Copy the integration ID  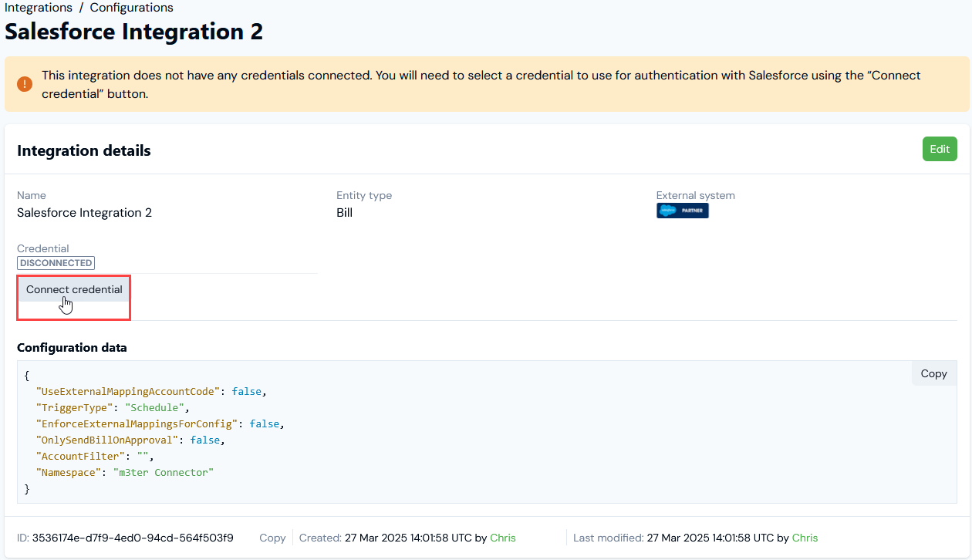point(272,538)
